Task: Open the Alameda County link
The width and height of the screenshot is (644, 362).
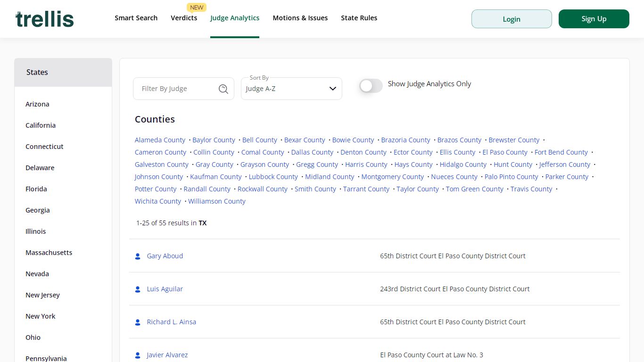Action: 160,140
